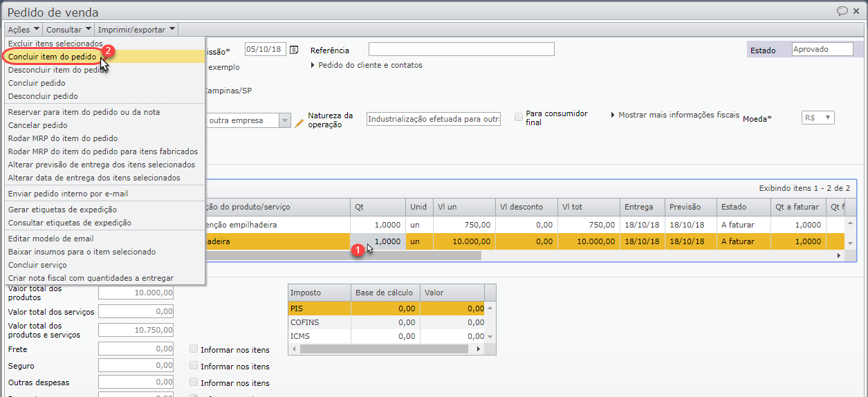The height and width of the screenshot is (397, 868).
Task: Expand Mostrar mais informações fiscais
Action: point(675,115)
